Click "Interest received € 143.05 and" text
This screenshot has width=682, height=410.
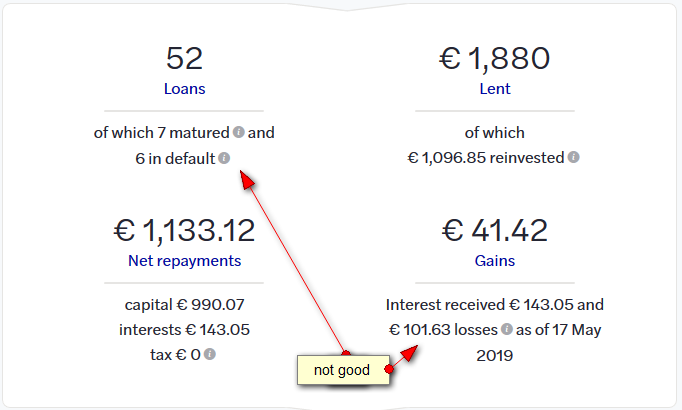(x=495, y=304)
